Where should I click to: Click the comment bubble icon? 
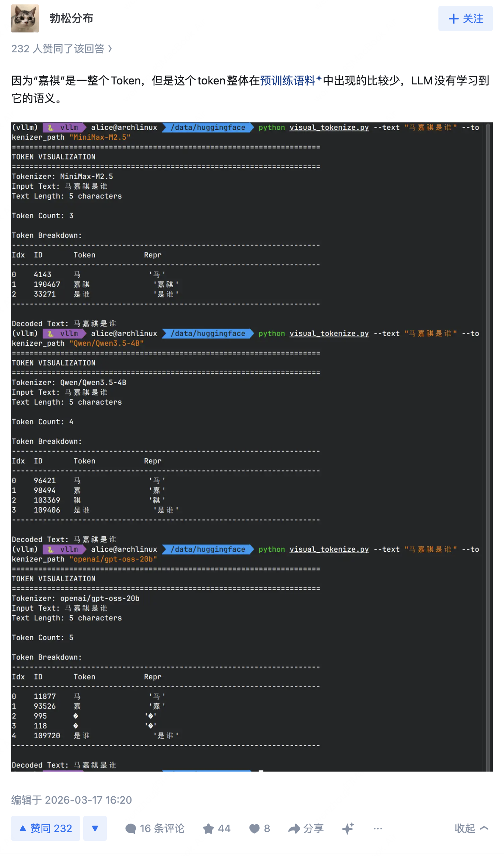click(131, 829)
